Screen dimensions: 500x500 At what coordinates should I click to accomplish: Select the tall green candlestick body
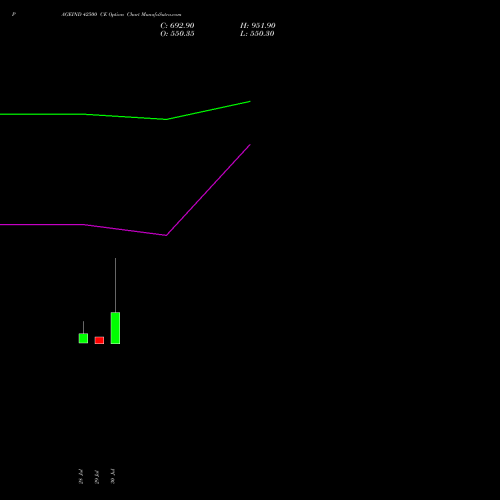click(115, 328)
